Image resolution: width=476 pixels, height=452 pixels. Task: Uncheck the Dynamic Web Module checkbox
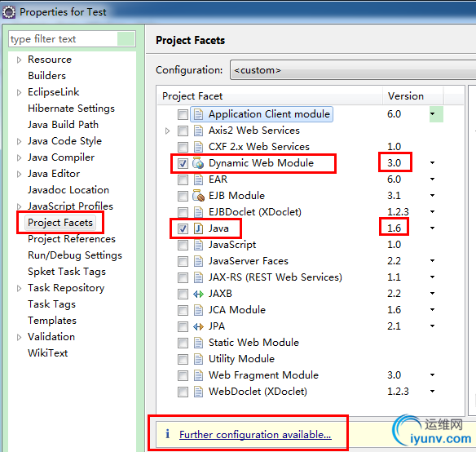click(183, 163)
